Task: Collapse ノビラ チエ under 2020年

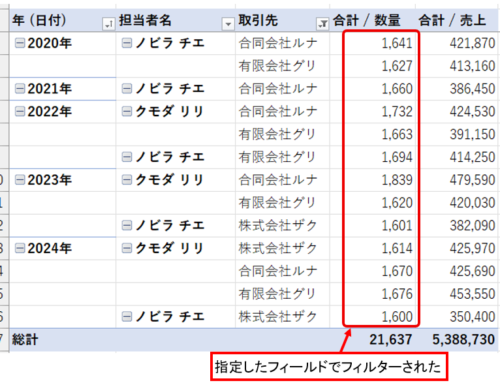Action: pos(127,43)
